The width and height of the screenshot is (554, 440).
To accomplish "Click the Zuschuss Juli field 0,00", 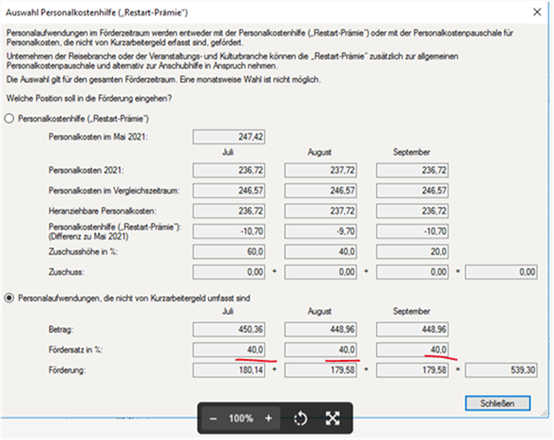I will [229, 272].
